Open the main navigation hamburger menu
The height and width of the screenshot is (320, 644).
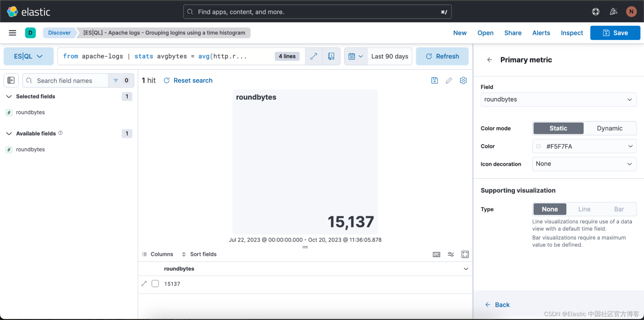point(13,33)
